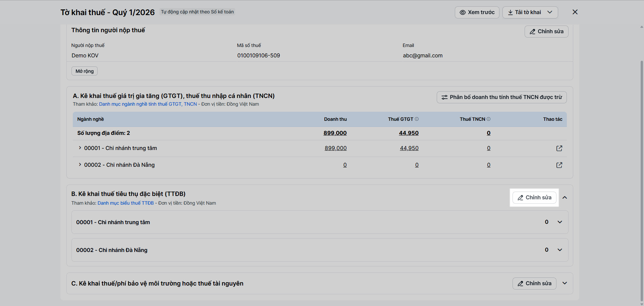This screenshot has height=306, width=644.
Task: Expand Chi nhánh Đà Nẵng card in section B
Action: (x=560, y=250)
